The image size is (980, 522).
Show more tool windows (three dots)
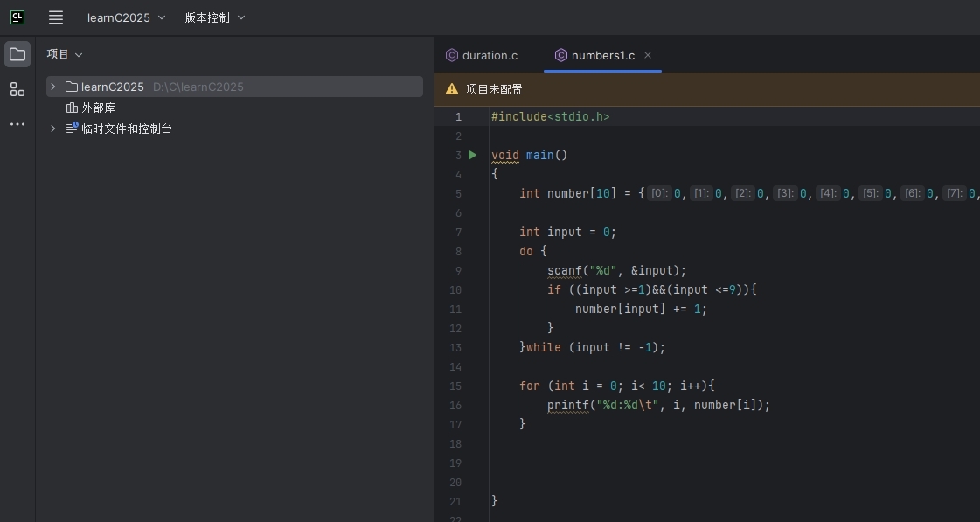(x=17, y=124)
